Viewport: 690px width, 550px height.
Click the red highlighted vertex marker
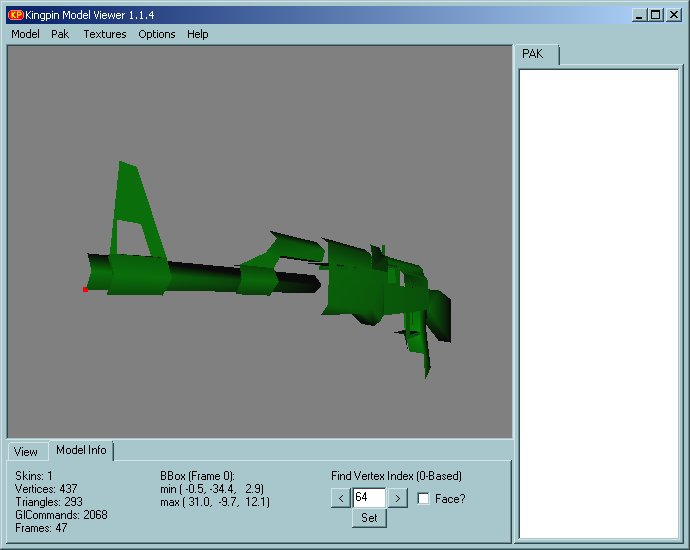tap(85, 289)
